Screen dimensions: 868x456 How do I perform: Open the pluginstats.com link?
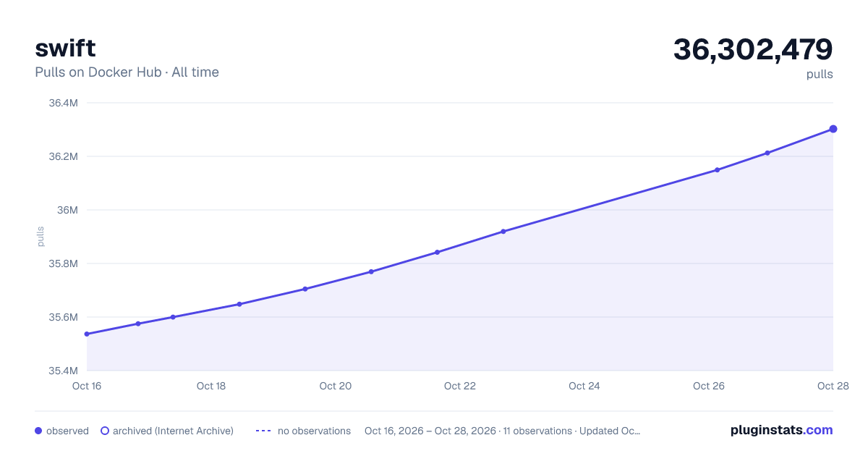pos(781,430)
